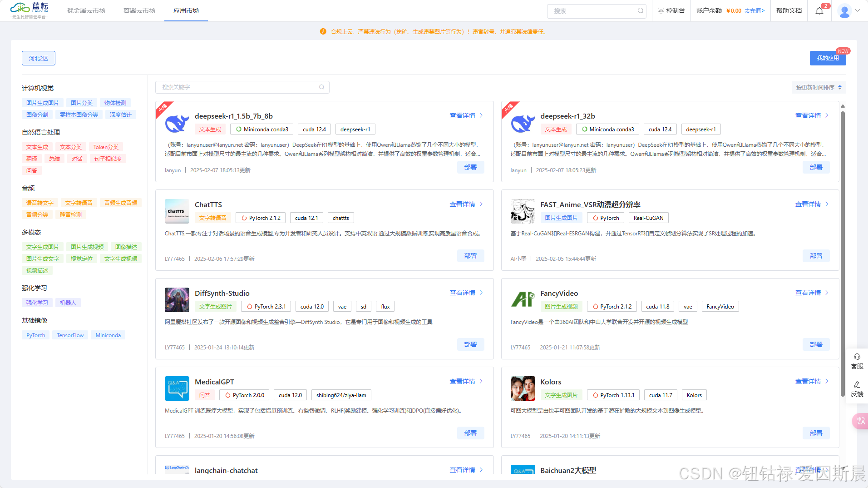This screenshot has height=488, width=868.
Task: Select the application market tab
Action: [x=186, y=10]
